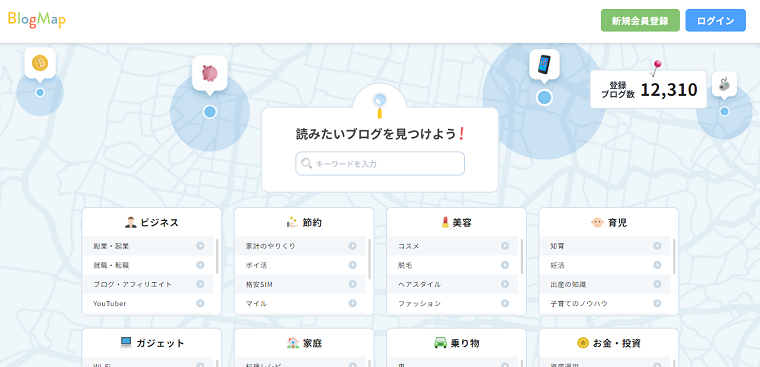Click the gold coin icon next to お金・投資
The image size is (760, 367).
(x=583, y=343)
